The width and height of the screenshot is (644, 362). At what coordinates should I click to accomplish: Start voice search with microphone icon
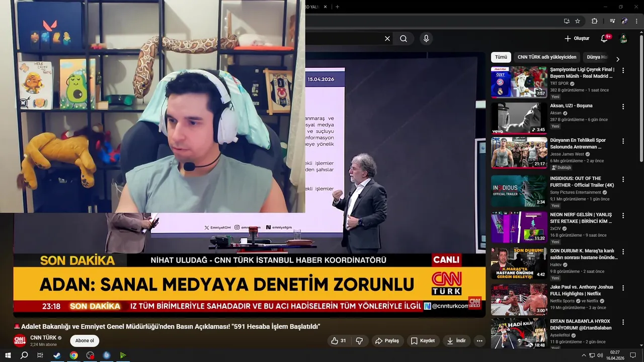click(x=426, y=39)
